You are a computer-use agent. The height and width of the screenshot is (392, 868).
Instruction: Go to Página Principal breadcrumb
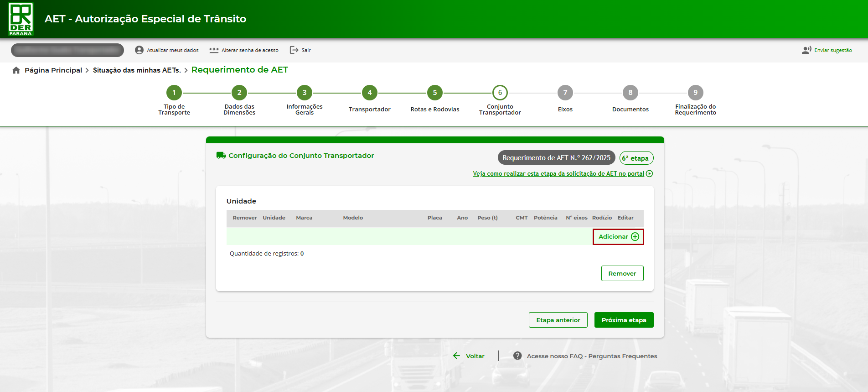tap(53, 70)
